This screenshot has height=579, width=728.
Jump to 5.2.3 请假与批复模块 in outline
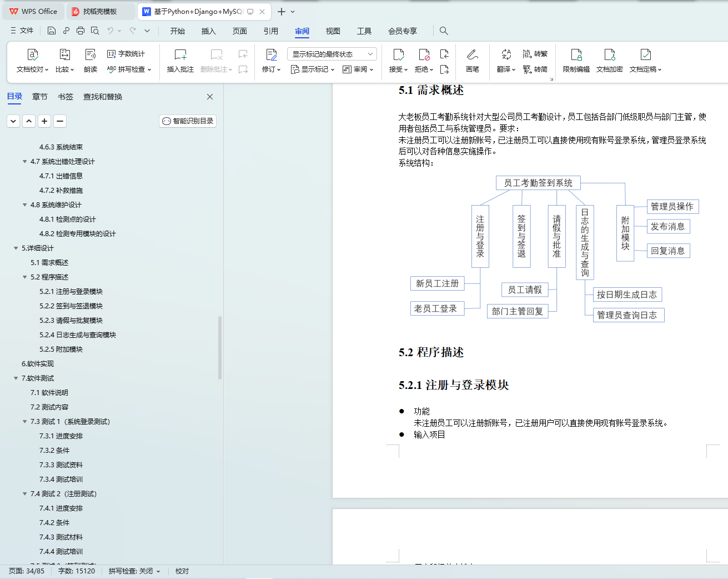click(71, 321)
